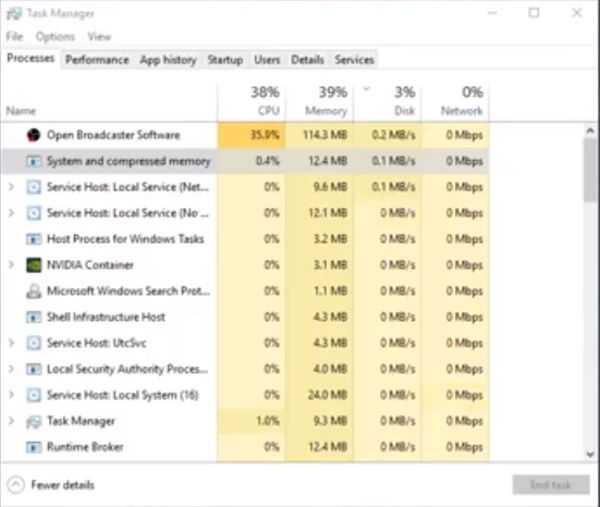This screenshot has width=600, height=507.
Task: Expand Service Host: Local System (16)
Action: 11,395
